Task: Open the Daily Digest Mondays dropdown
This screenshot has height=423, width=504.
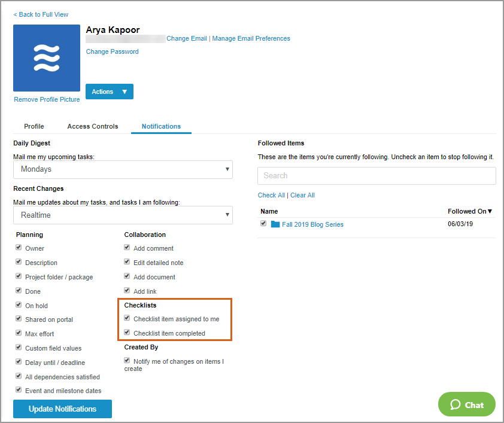Action: [x=123, y=169]
